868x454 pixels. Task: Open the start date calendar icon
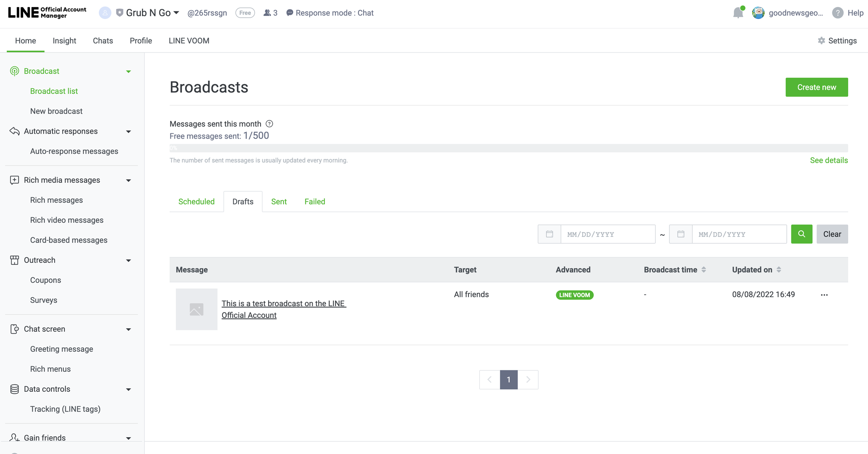[x=549, y=234]
